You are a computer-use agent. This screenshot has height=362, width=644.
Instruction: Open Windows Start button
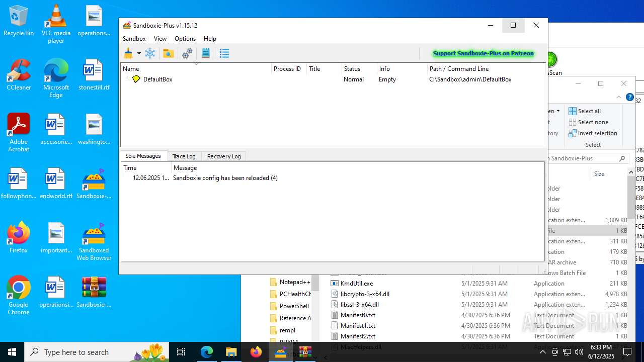pos(12,352)
